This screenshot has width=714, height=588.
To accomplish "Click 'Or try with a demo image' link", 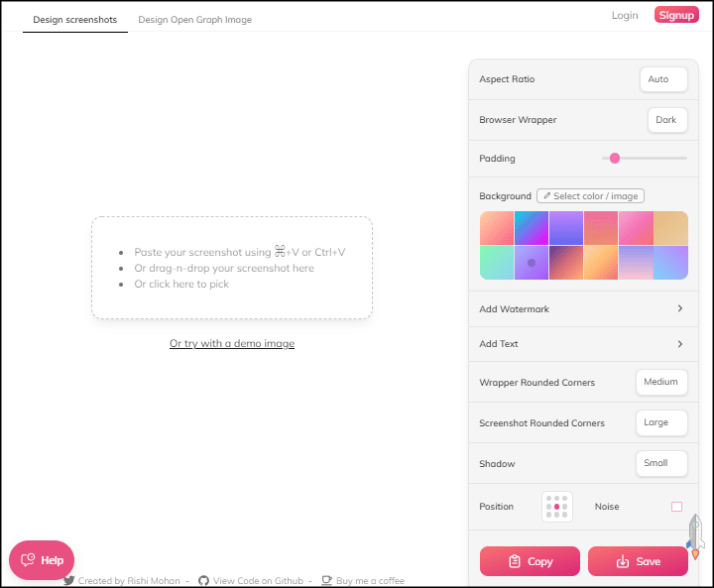I will coord(232,343).
